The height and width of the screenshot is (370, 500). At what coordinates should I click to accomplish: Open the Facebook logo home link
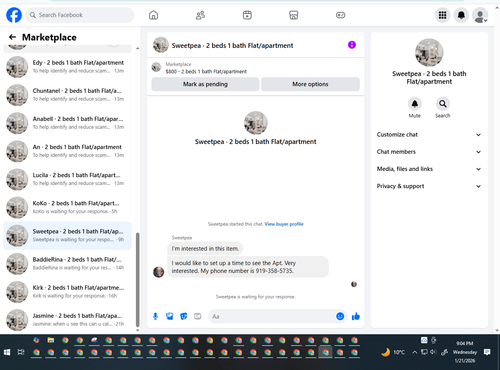coord(14,15)
